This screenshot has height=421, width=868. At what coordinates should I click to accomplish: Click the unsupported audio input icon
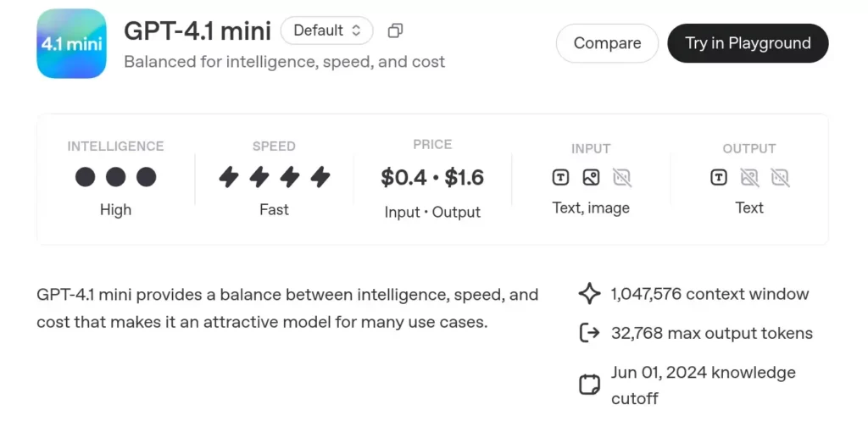[622, 178]
